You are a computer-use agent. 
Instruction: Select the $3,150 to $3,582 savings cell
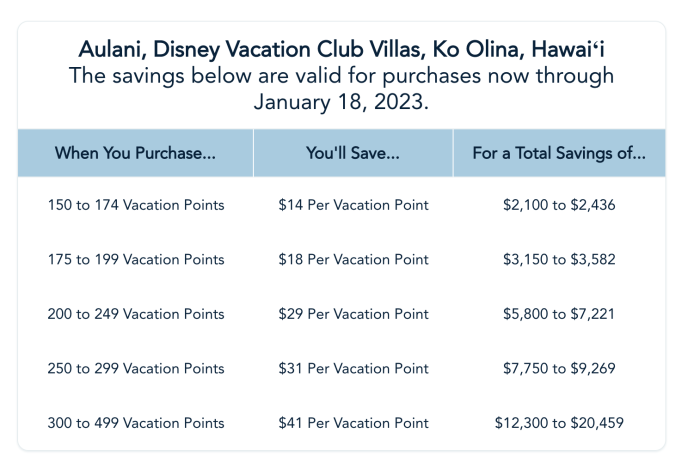[559, 259]
